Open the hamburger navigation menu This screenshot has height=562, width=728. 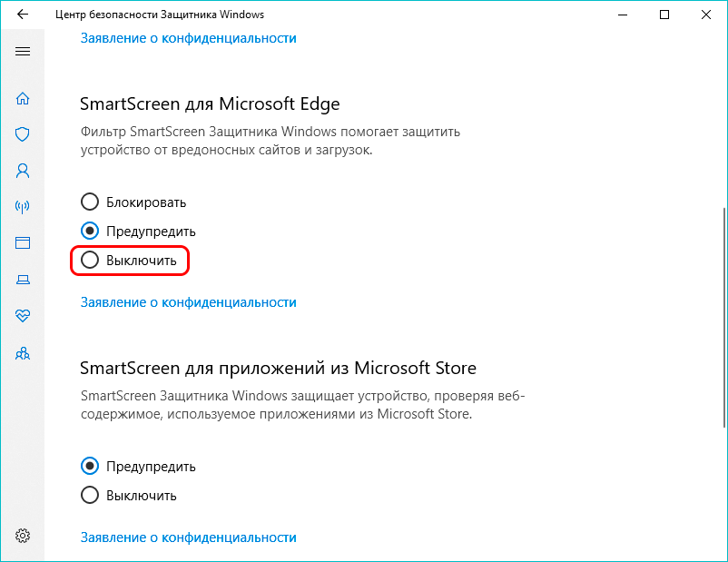tap(23, 51)
